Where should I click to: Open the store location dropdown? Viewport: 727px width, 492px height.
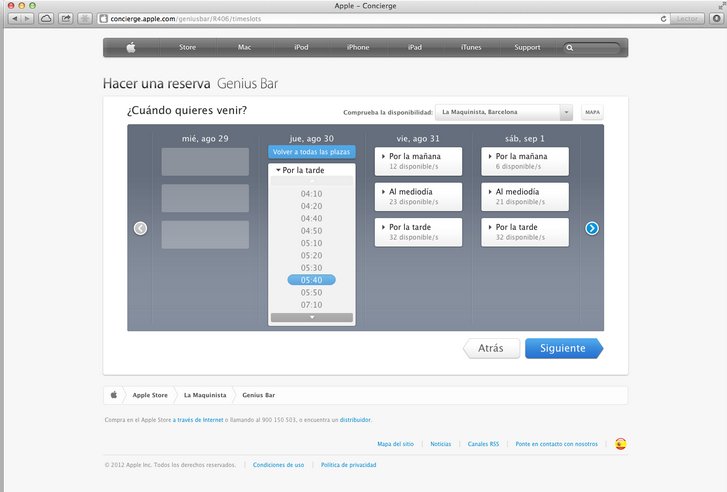point(567,112)
